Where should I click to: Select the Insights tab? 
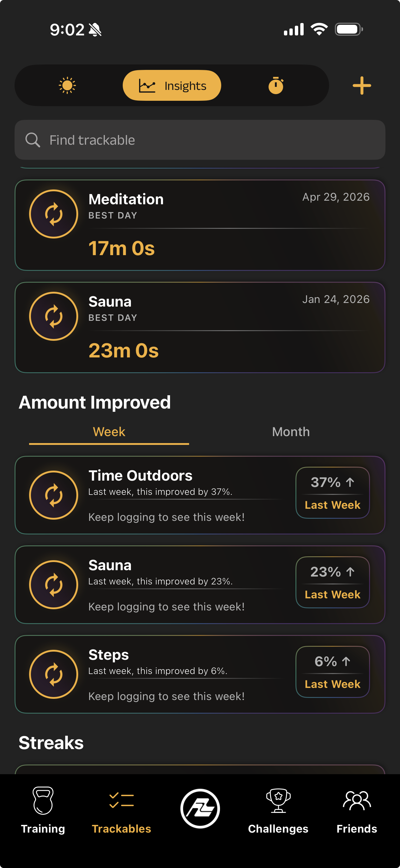(x=172, y=85)
